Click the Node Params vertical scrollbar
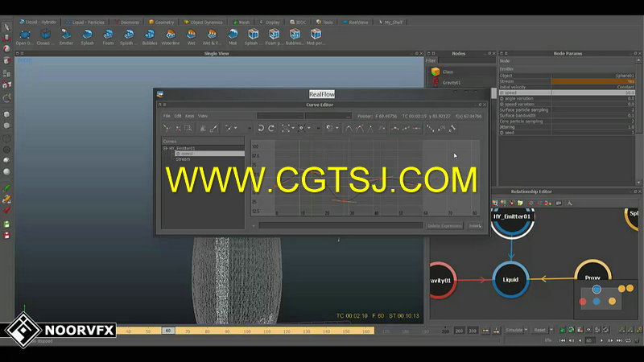Screen dimensions: 644x362 click(x=638, y=121)
